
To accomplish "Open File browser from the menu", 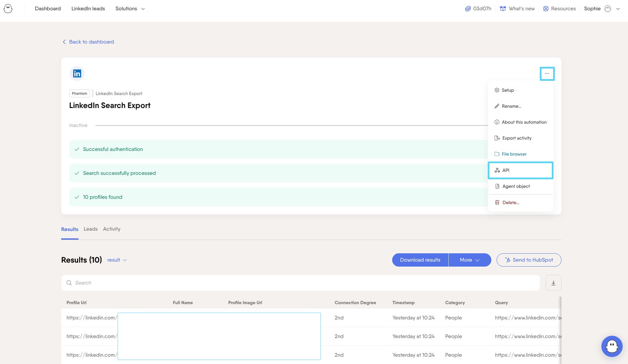I will [x=521, y=154].
